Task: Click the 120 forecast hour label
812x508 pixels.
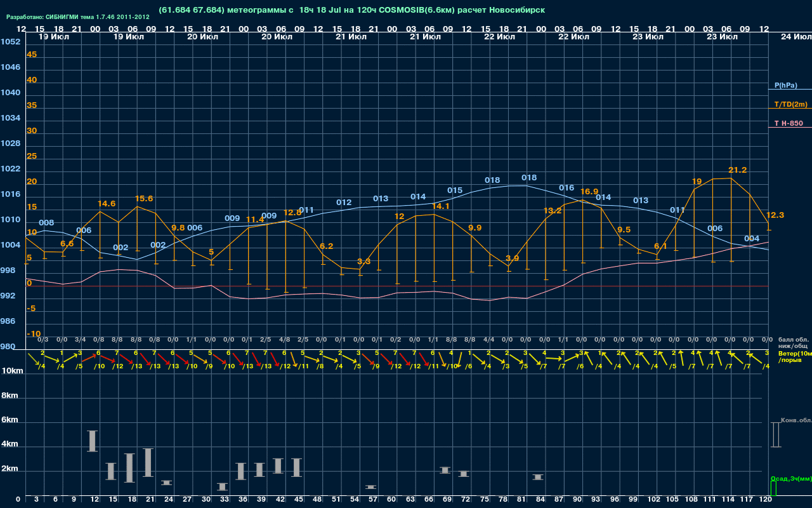Action: pos(766,500)
